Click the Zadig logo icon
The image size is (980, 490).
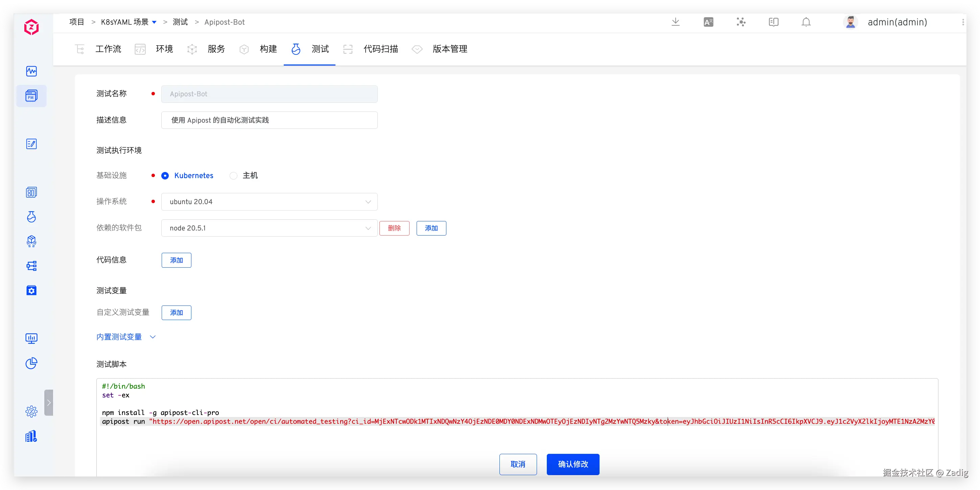coord(31,27)
